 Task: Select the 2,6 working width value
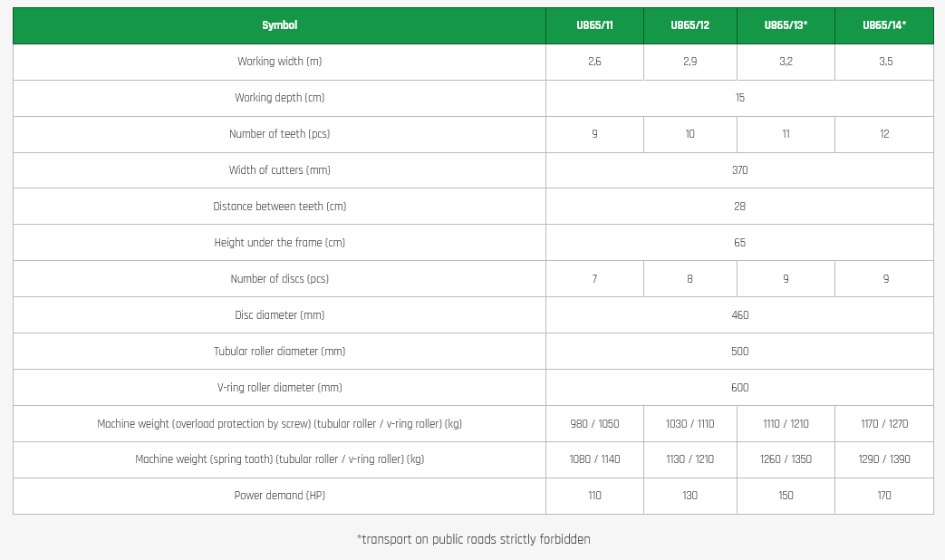[594, 62]
